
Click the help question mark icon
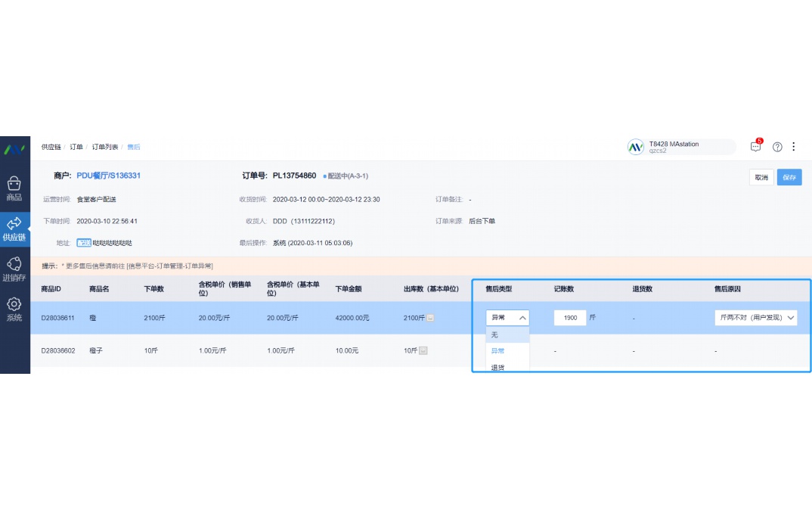tap(777, 147)
